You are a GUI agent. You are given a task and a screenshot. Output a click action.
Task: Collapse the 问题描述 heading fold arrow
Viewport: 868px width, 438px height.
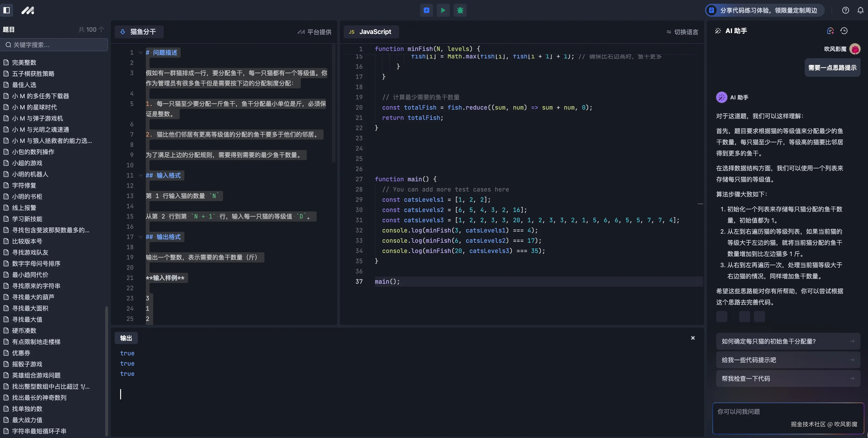(x=140, y=53)
